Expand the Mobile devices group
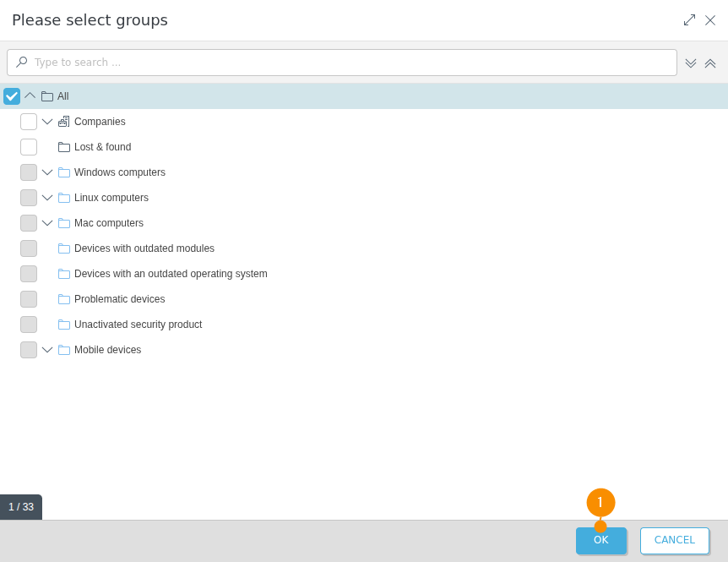This screenshot has width=728, height=562. (x=47, y=350)
